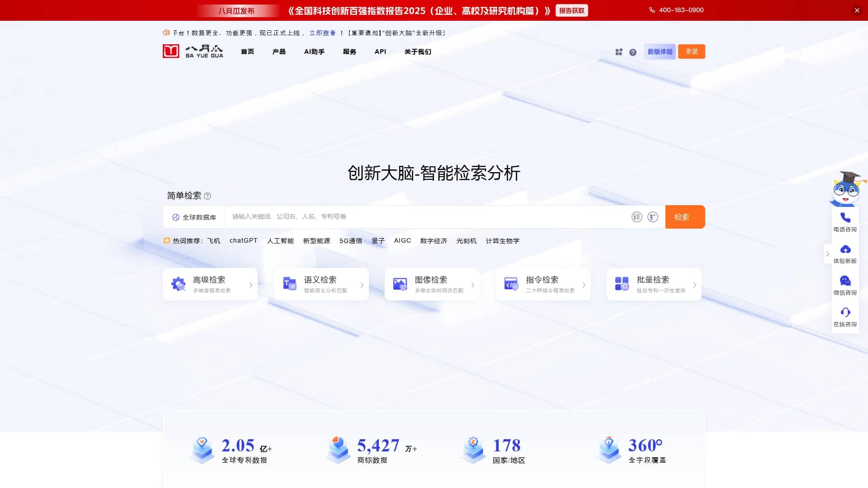Click the 全字段覆盖 statistic icon
868x488 pixels.
point(609,450)
